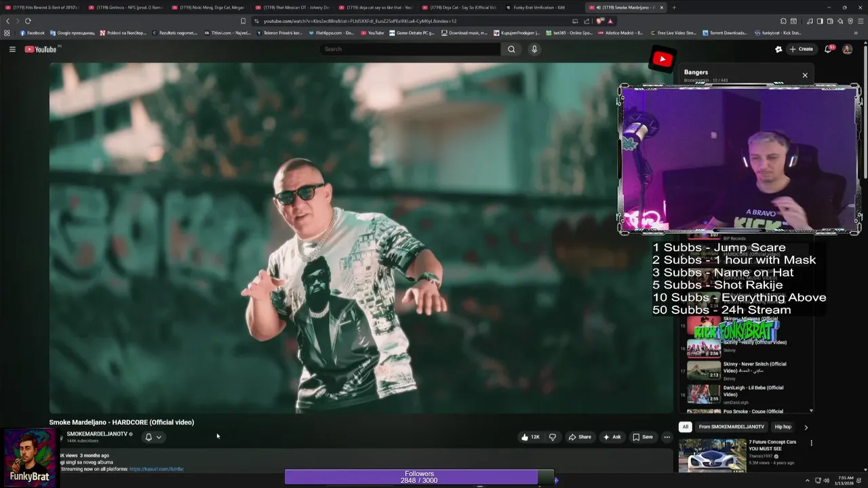868x488 pixels.
Task: Click the YouTube search magnifier button
Action: [x=511, y=49]
